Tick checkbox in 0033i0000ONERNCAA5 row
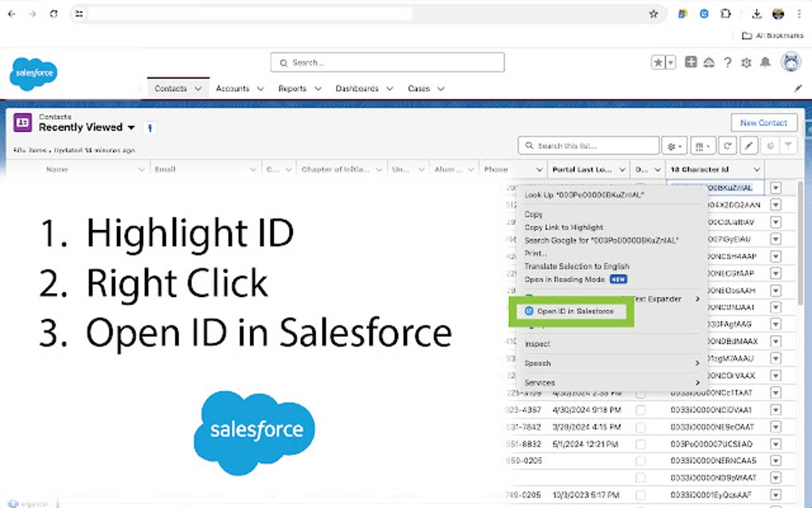The image size is (812, 508). click(641, 461)
